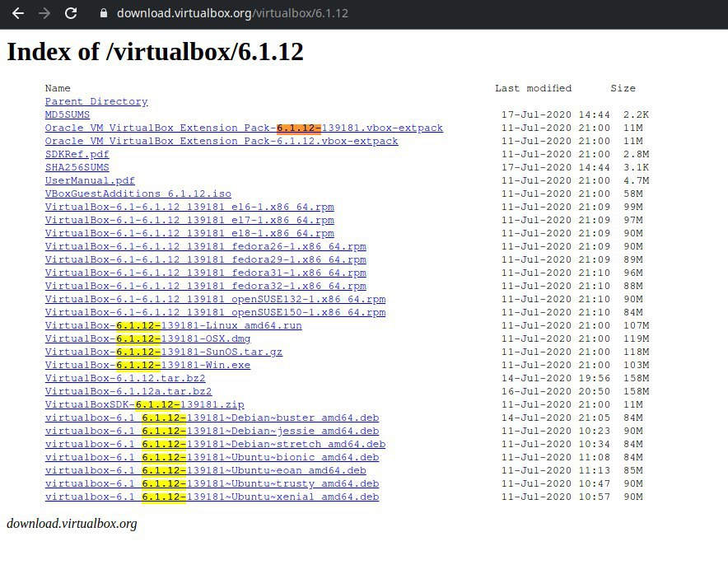Download VirtualBox-6.1.12.tar.bz2 source archive

[125, 378]
